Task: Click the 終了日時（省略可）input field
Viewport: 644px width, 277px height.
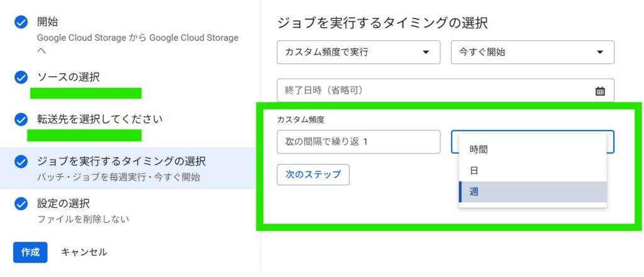Action: coord(434,90)
